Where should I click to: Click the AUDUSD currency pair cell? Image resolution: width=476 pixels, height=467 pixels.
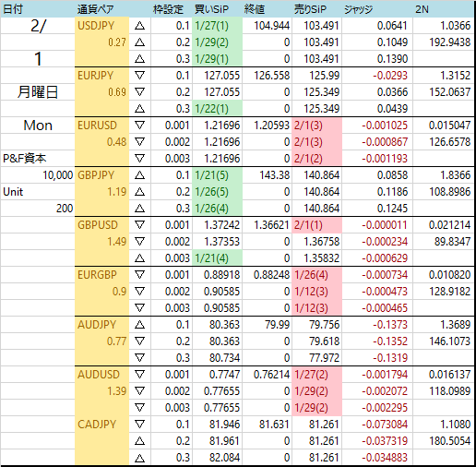[101, 375]
